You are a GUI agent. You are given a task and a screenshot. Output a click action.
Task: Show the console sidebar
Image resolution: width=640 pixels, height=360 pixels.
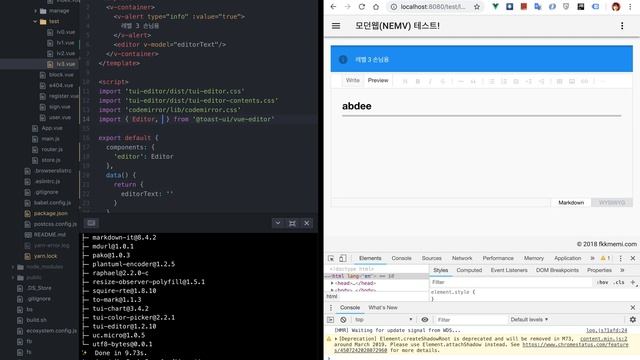(331, 320)
